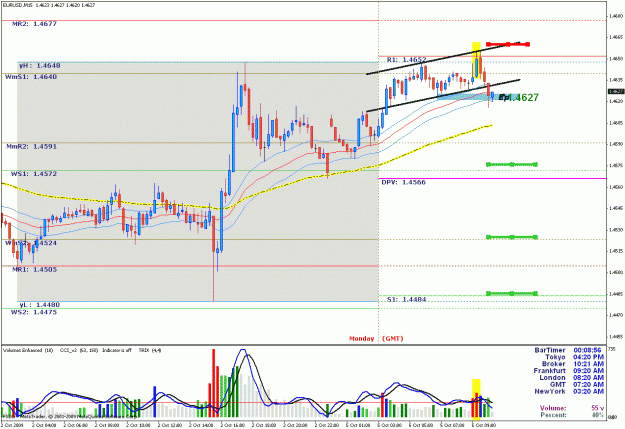Click the yH: 1.4648 label
The width and height of the screenshot is (625, 429).
[39, 65]
